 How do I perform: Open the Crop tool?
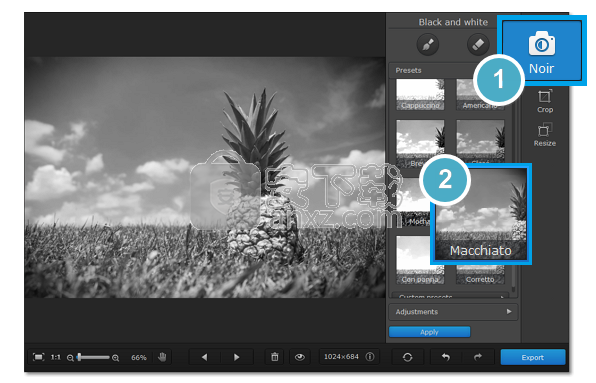tap(545, 101)
